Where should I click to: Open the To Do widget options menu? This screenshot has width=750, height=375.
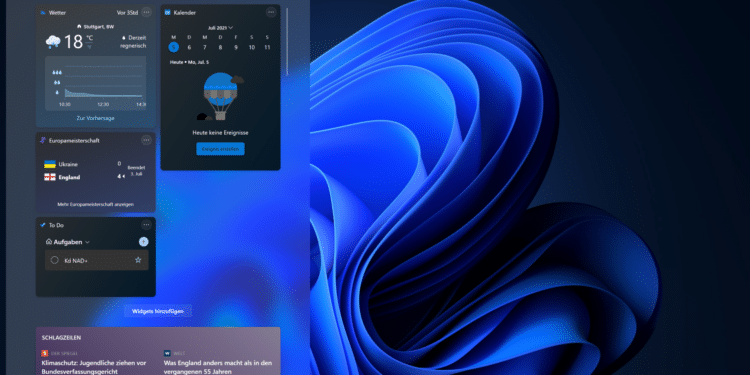coord(146,225)
